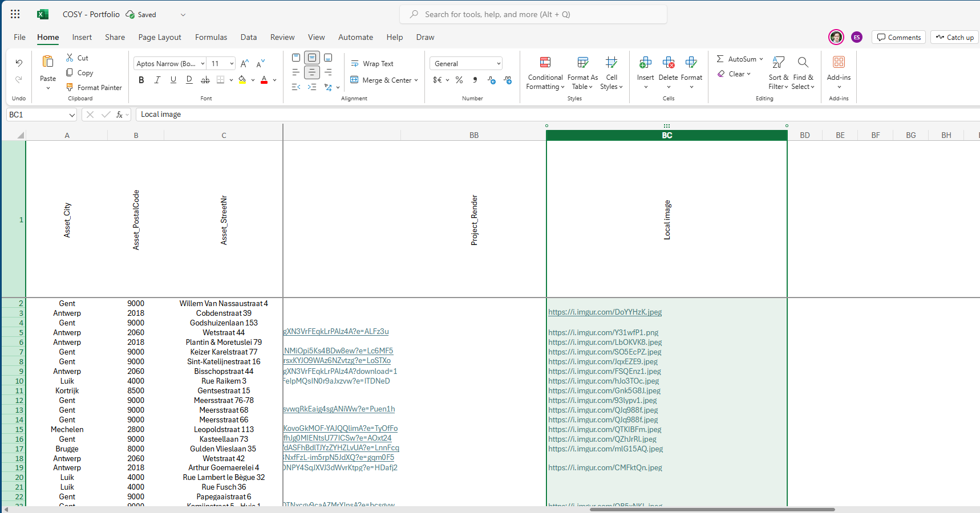Click the Paste clipboard icon
Screen dimensions: 980x513
coord(48,62)
